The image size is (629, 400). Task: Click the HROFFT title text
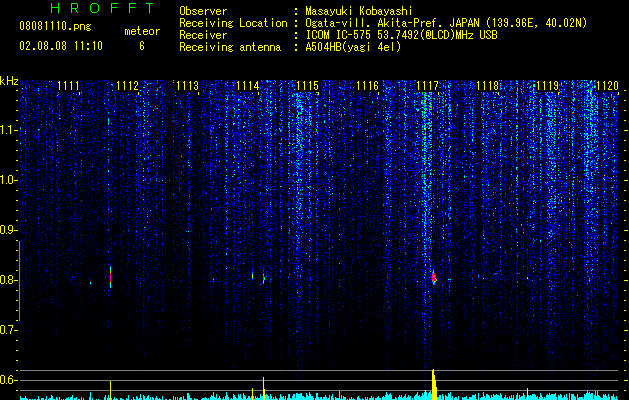pyautogui.click(x=102, y=8)
